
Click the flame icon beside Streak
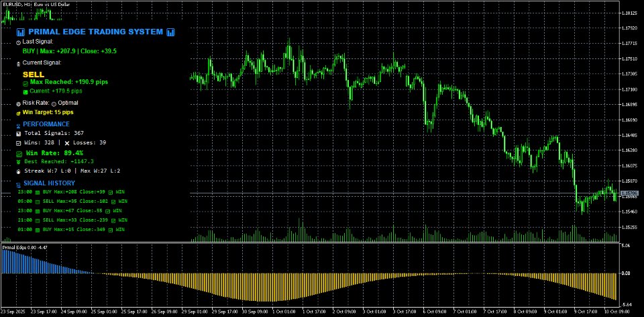pos(19,171)
